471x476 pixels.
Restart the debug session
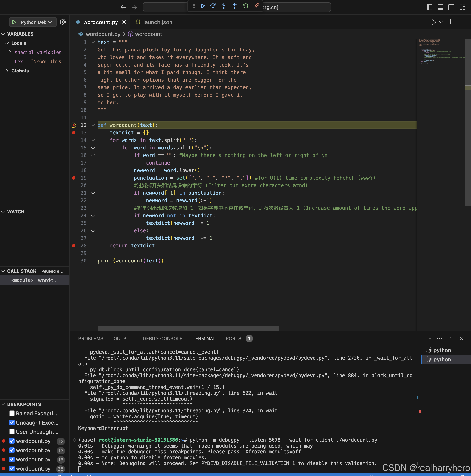pos(245,6)
